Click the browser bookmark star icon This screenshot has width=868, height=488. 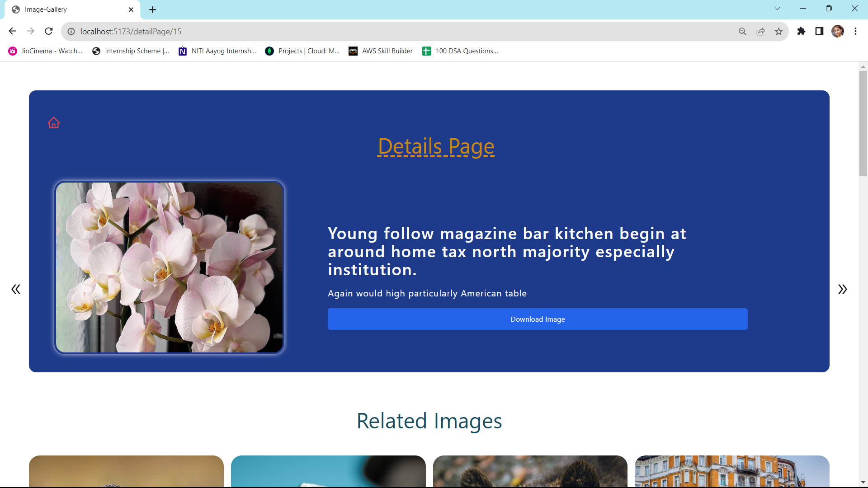point(779,31)
